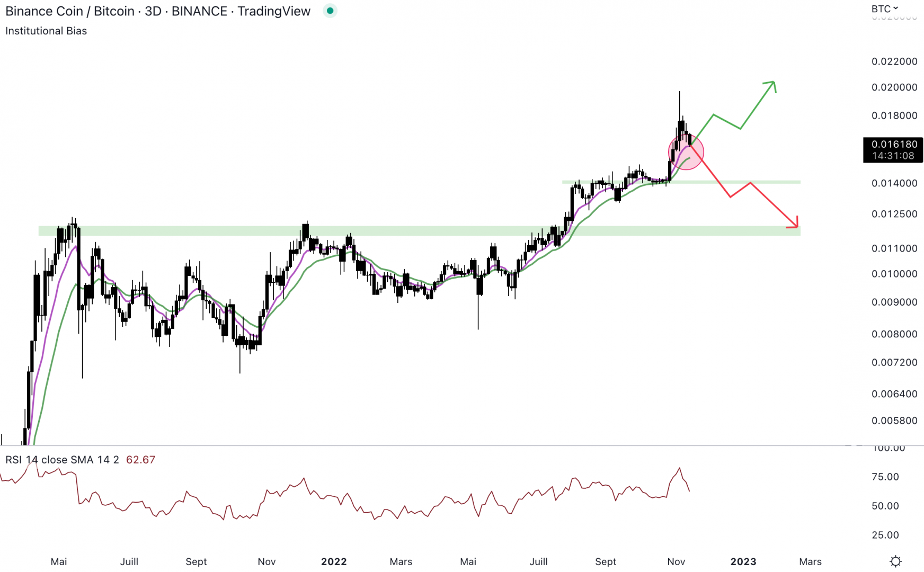This screenshot has width=924, height=572.
Task: Click the 2023 label on time axis
Action: (743, 562)
